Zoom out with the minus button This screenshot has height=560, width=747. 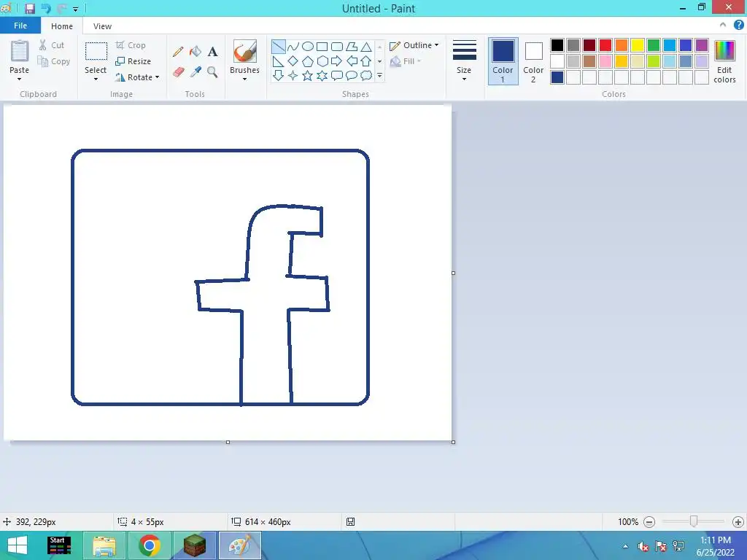click(x=649, y=522)
